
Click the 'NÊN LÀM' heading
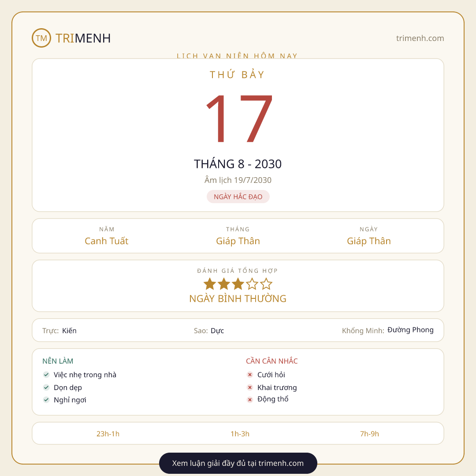[x=58, y=361]
